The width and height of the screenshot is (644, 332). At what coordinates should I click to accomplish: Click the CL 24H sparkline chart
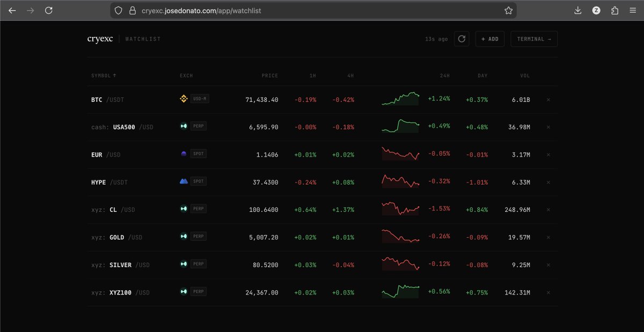[401, 209]
